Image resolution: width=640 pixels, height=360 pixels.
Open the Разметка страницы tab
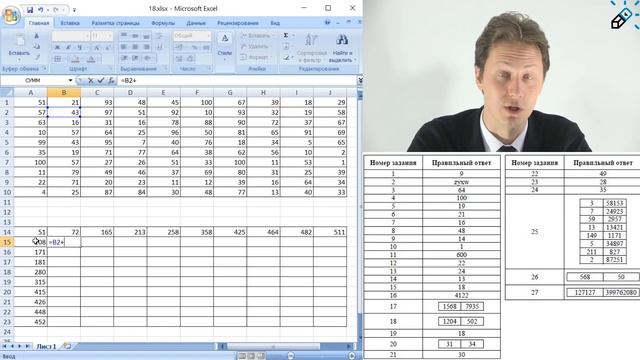click(115, 23)
